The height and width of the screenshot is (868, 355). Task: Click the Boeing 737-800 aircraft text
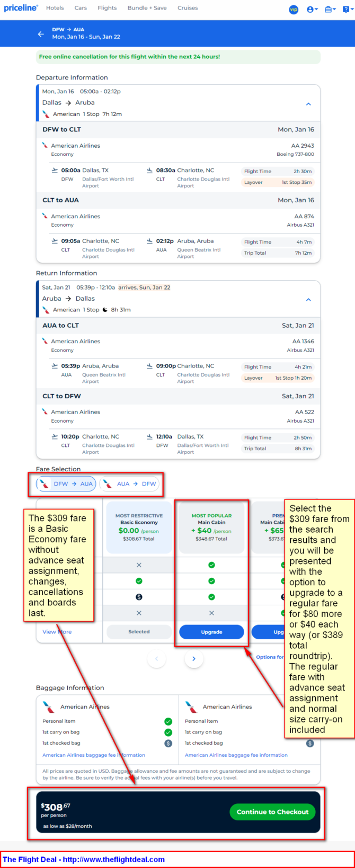pyautogui.click(x=295, y=154)
